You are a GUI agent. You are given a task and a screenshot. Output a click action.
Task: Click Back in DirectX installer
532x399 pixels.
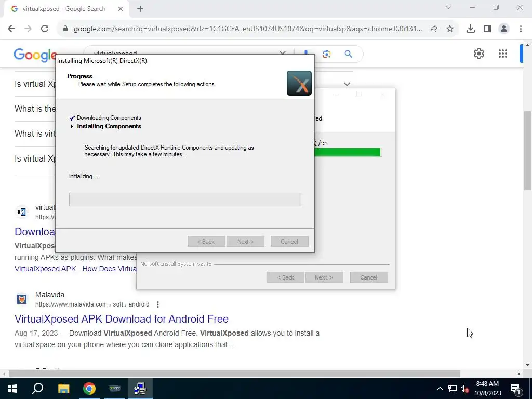click(x=206, y=242)
